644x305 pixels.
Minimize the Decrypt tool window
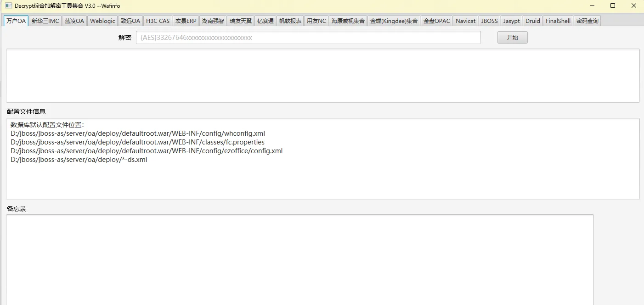(x=591, y=6)
